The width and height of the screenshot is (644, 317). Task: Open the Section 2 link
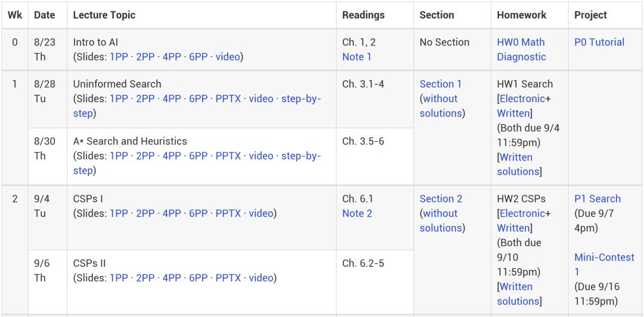[441, 199]
